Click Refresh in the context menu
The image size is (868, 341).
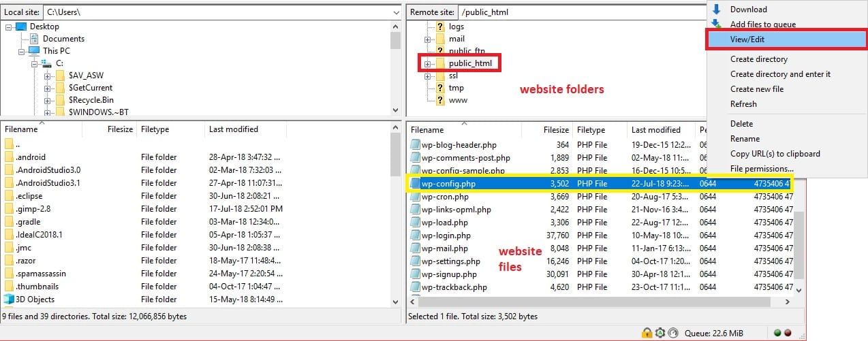(x=743, y=104)
